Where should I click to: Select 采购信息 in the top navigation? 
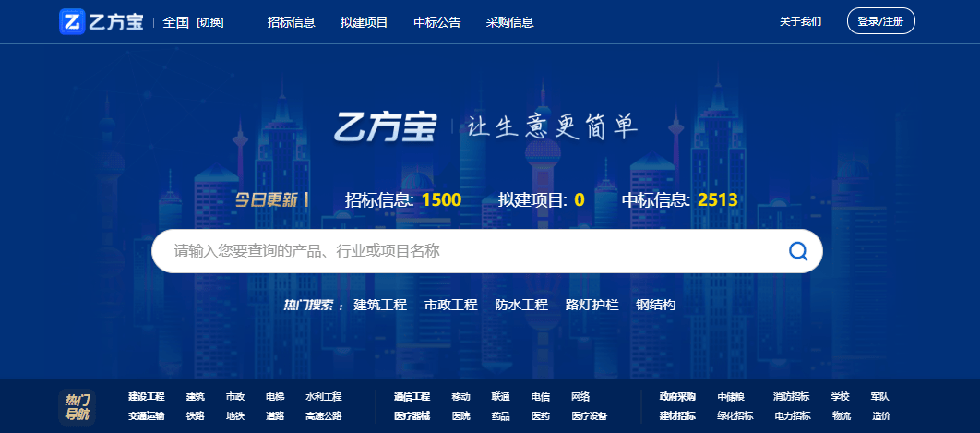pyautogui.click(x=509, y=22)
